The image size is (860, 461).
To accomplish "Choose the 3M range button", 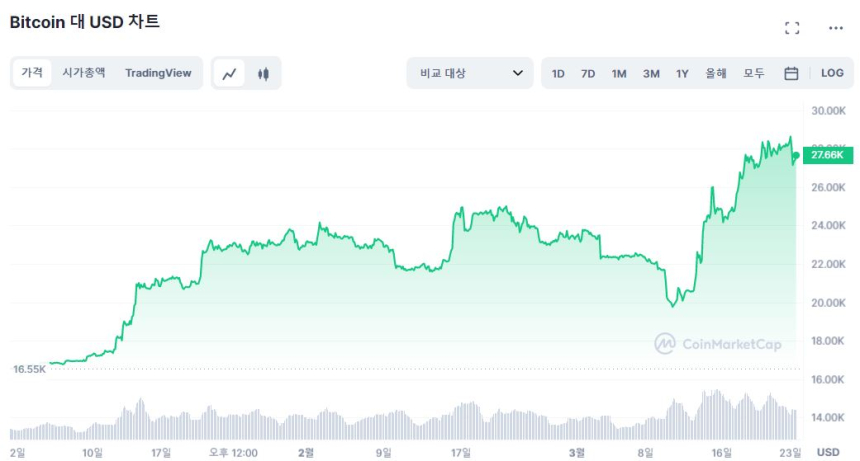I will tap(651, 73).
